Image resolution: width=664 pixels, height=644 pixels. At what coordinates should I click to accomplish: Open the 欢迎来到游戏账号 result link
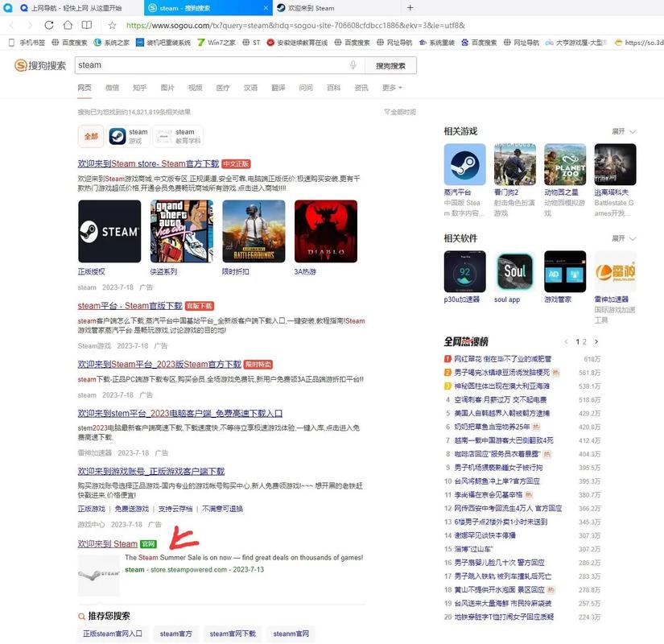pyautogui.click(x=151, y=471)
